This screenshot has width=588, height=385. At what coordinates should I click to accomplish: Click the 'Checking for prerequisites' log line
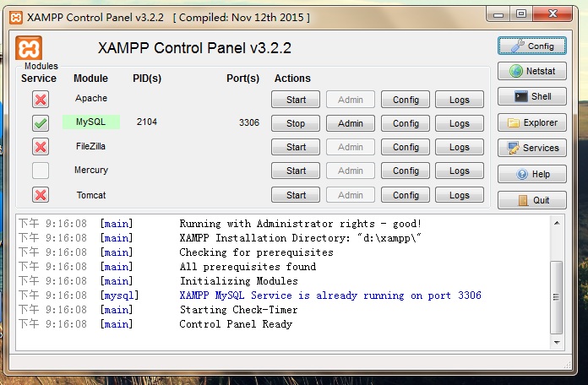(256, 252)
